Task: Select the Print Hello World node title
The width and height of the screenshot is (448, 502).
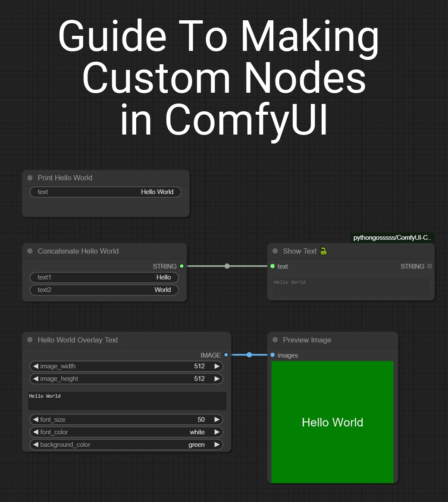Action: click(65, 178)
